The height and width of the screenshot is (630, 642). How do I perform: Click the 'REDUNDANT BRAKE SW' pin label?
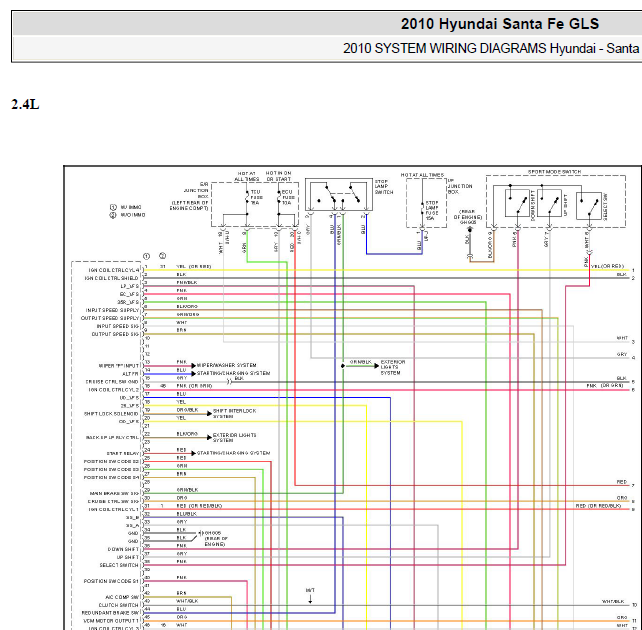point(110,613)
